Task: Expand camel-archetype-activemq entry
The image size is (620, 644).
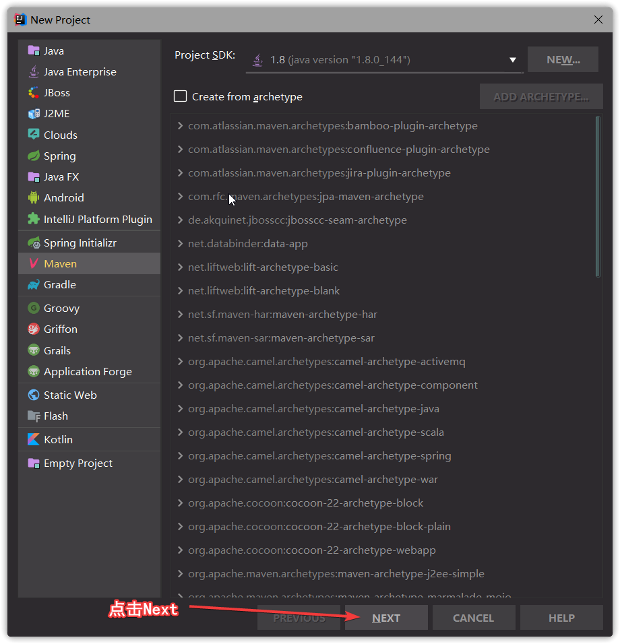Action: pyautogui.click(x=180, y=361)
